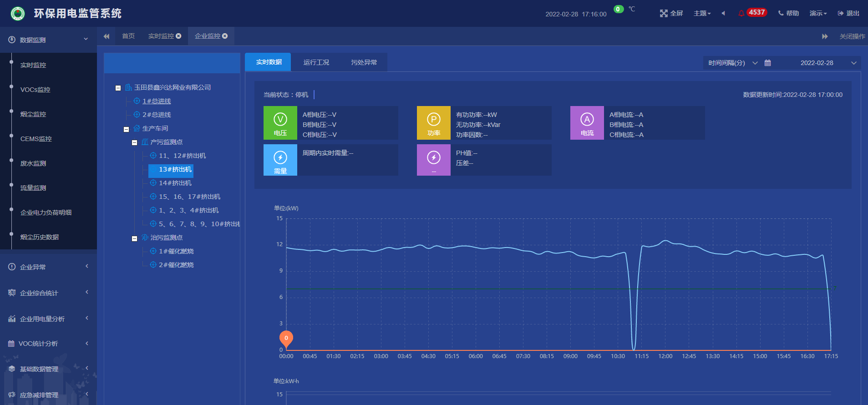Open the 时间间隔(分) dropdown
This screenshot has width=868, height=405.
coord(733,63)
